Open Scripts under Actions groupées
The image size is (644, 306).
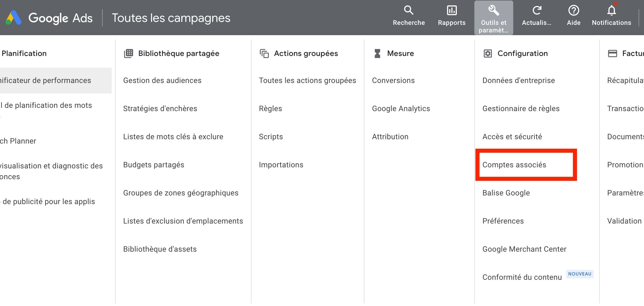point(271,137)
